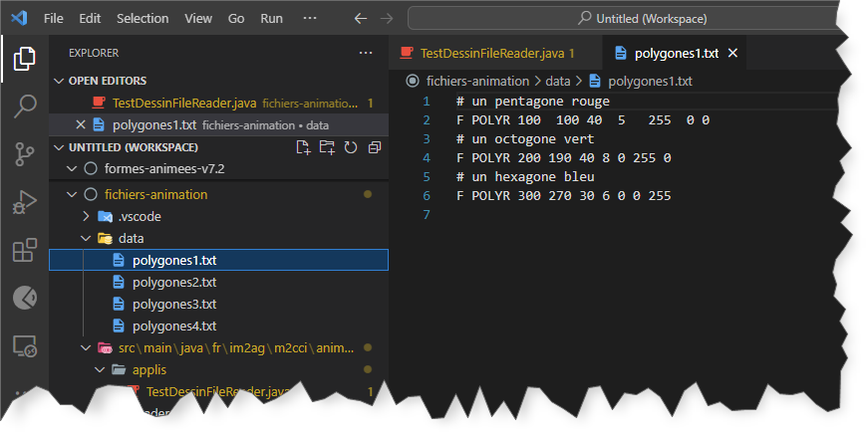
Task: Open the Run and Debug view
Action: tap(25, 202)
